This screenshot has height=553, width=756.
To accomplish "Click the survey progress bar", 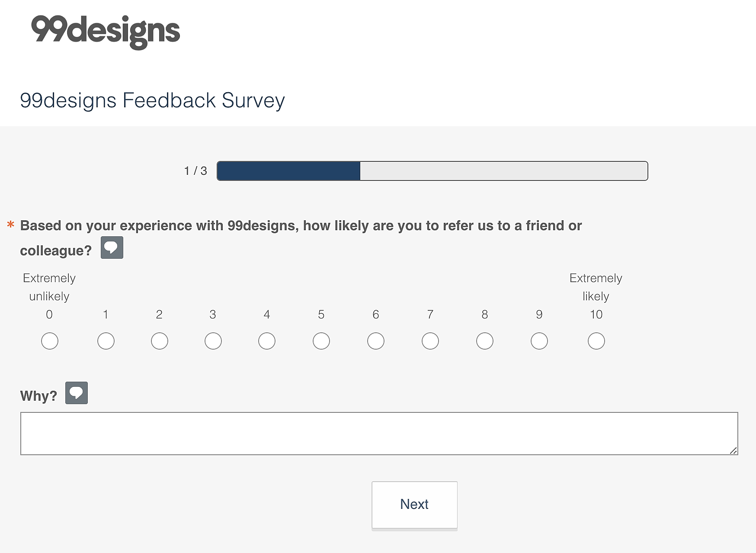I will [432, 171].
